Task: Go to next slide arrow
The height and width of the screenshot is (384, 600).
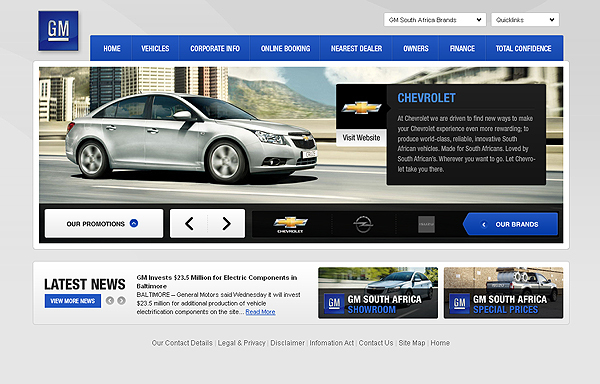Action: coord(227,223)
